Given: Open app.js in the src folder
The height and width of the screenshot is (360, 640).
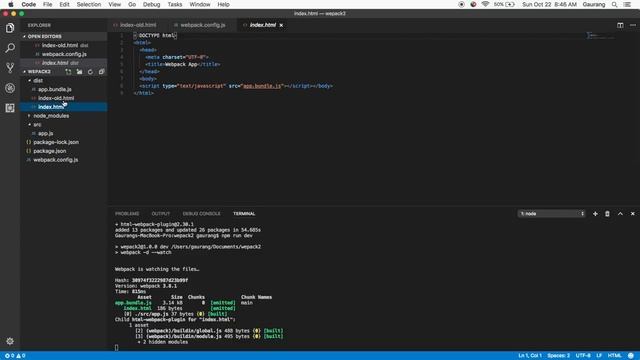Looking at the screenshot, I should coord(45,133).
